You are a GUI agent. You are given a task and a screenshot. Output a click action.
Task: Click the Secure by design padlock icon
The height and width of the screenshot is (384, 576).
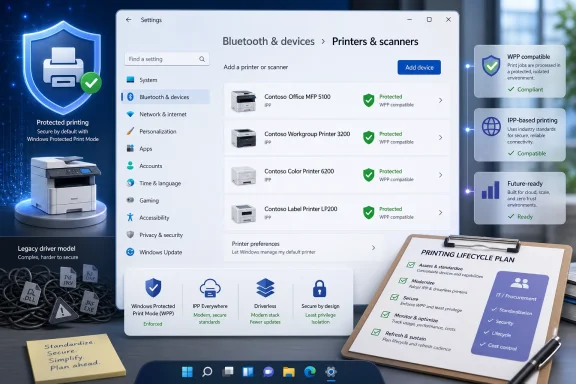point(320,288)
